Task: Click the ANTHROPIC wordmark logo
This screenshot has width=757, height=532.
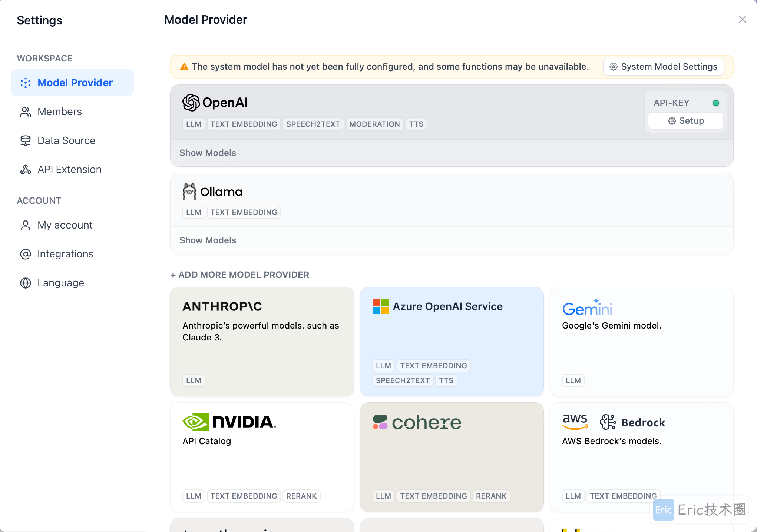Action: click(222, 306)
